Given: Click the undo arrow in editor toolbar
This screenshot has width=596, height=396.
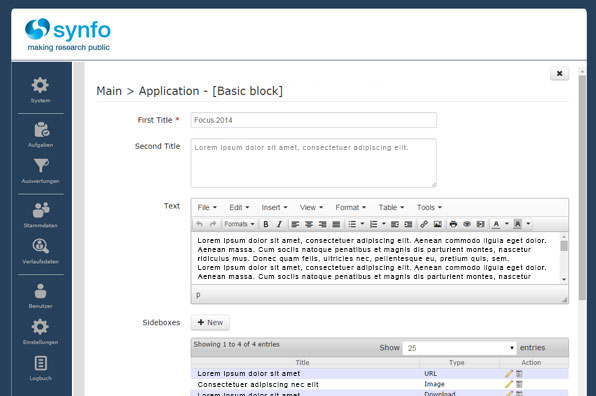Looking at the screenshot, I should tap(200, 224).
